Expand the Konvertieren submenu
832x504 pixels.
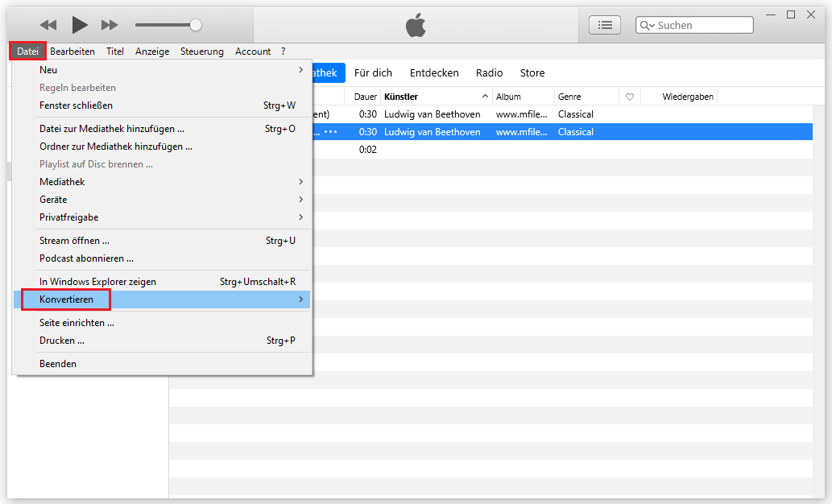tap(162, 300)
